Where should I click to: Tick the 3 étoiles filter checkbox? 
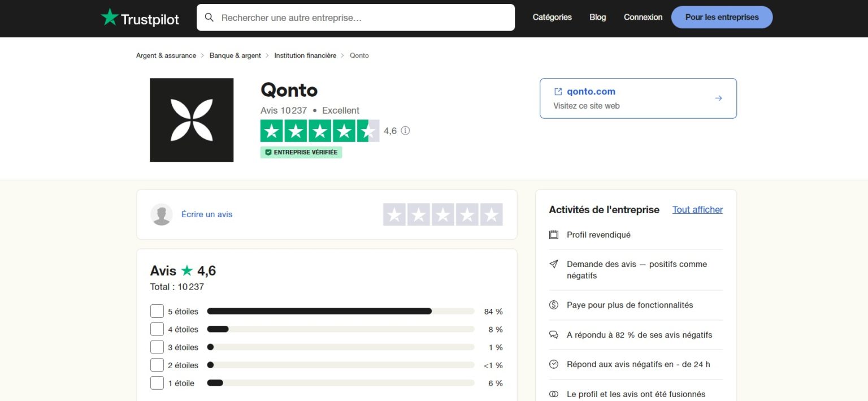(157, 347)
